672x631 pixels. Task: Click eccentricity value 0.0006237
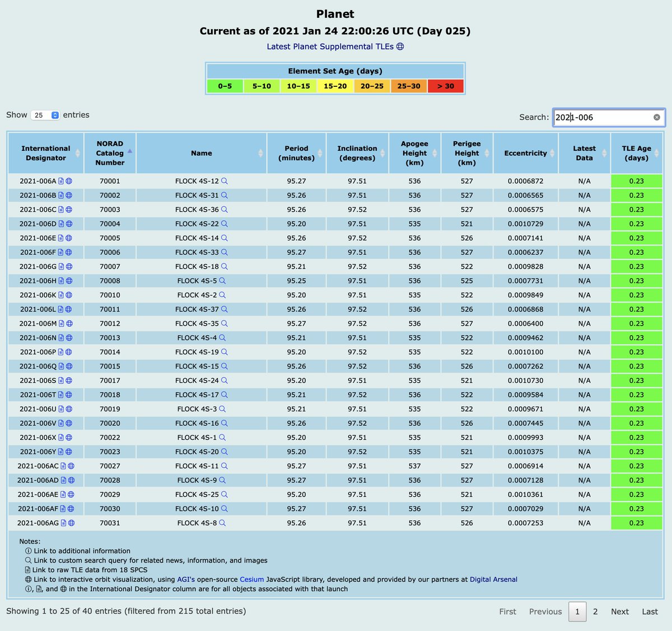click(x=525, y=252)
